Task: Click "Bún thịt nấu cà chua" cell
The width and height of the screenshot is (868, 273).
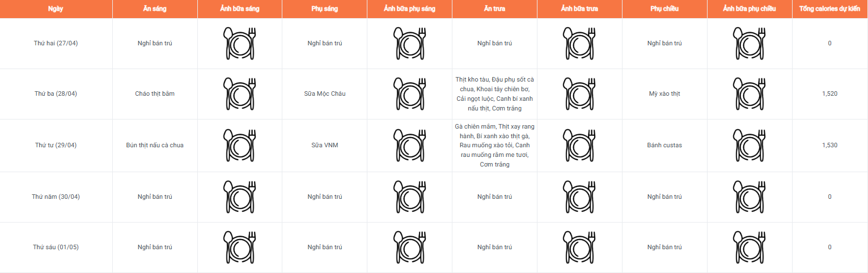Action: 155,145
